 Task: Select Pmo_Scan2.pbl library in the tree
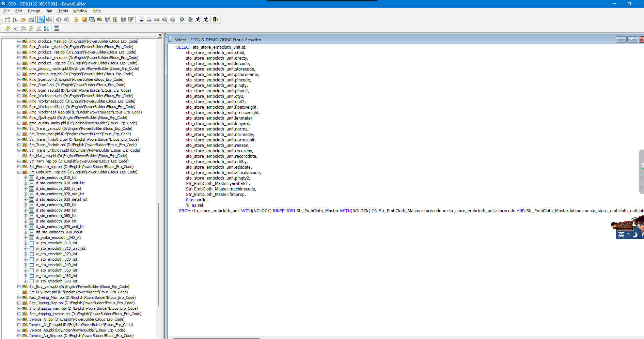click(x=77, y=85)
